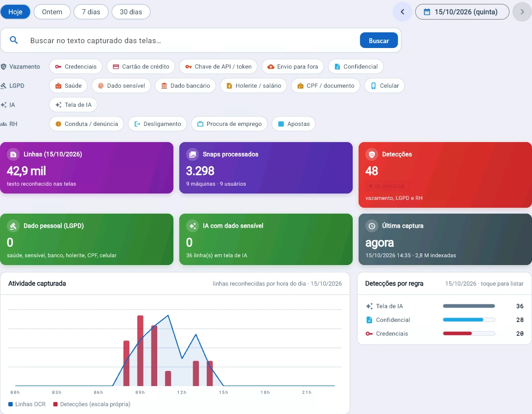Go to previous day with left chevron
This screenshot has width=532, height=414.
click(x=402, y=12)
